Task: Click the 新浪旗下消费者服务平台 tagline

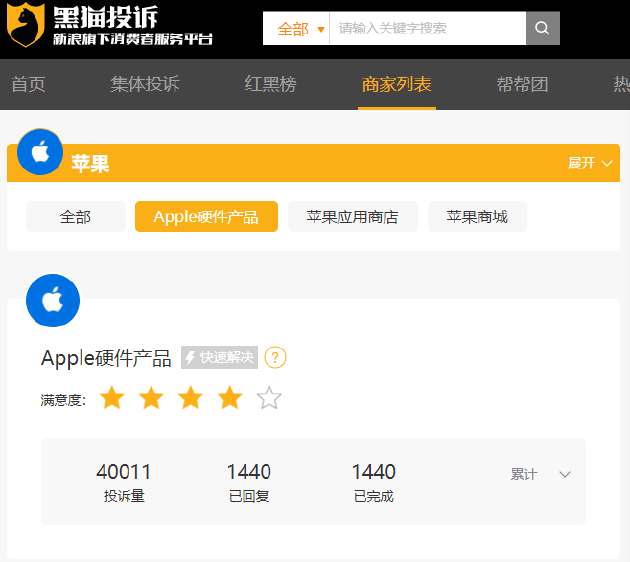Action: pos(133,39)
